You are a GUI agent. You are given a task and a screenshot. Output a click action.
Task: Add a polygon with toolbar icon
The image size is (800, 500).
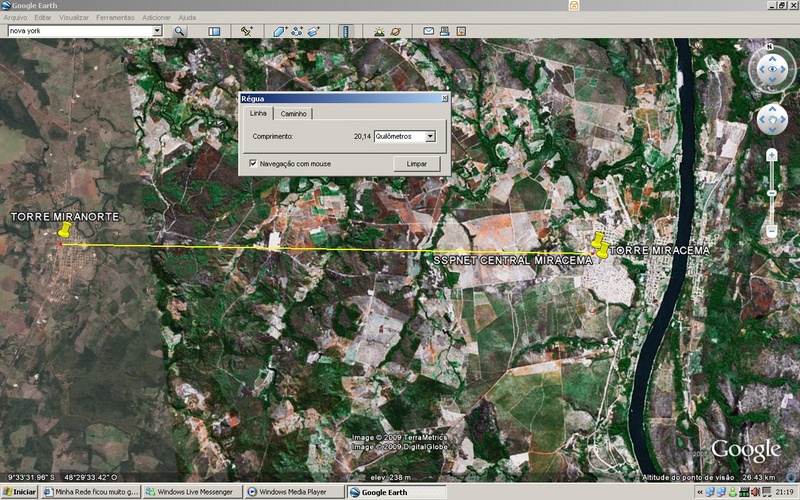coord(280,31)
